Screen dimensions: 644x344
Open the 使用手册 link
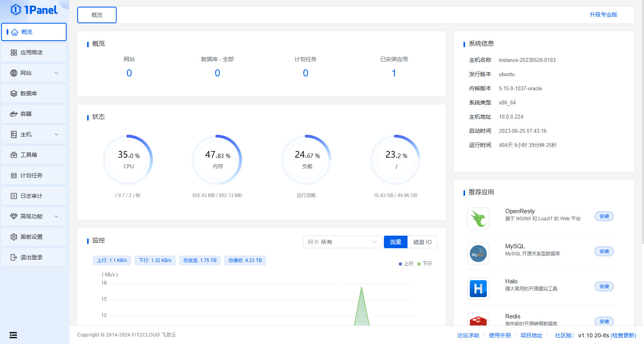pos(500,335)
